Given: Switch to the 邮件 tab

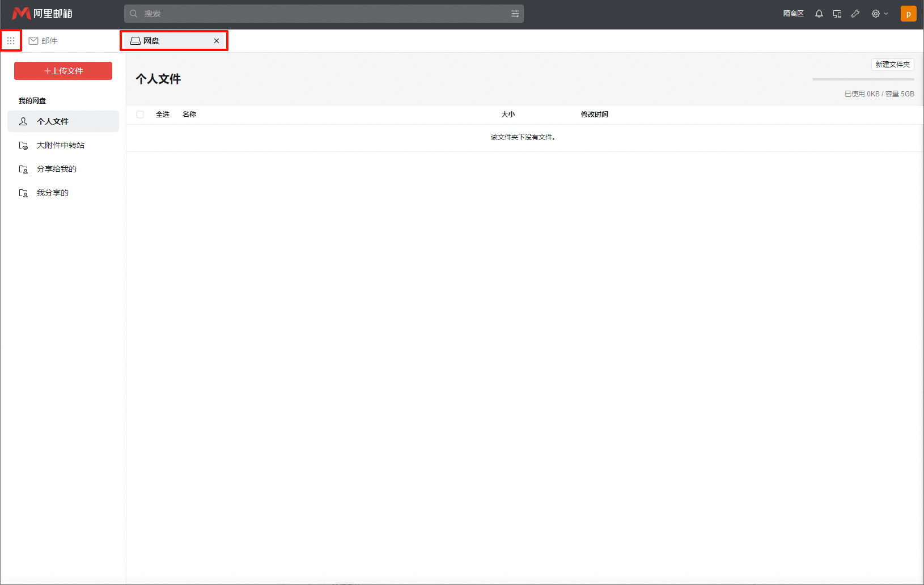Looking at the screenshot, I should click(x=44, y=41).
